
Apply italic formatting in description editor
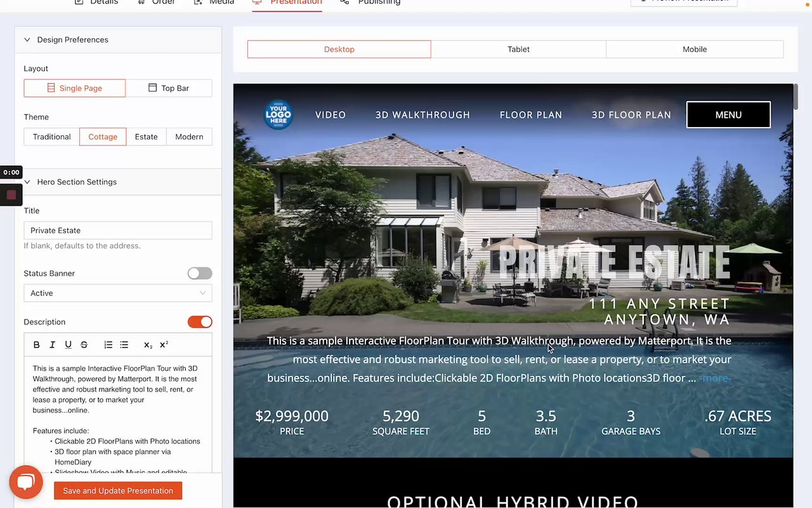click(52, 345)
